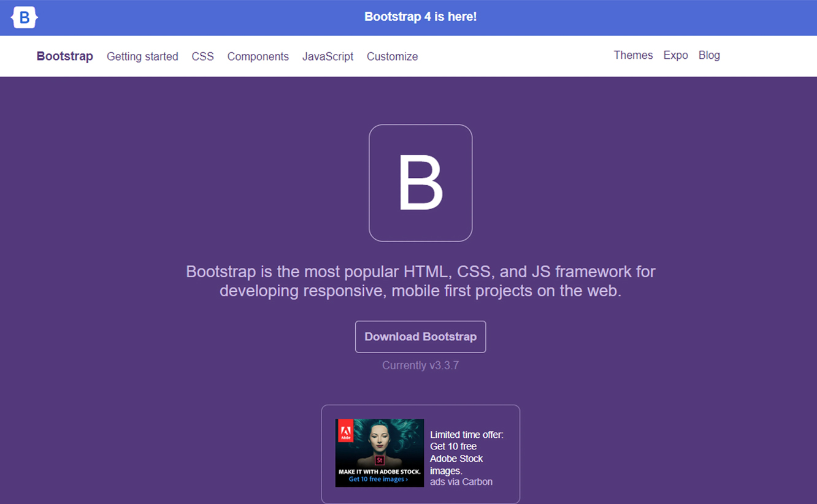This screenshot has height=504, width=817.
Task: Click the 'ads via Carbon' link
Action: pos(461,482)
